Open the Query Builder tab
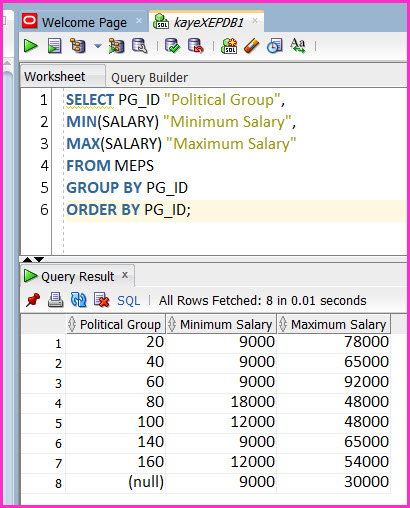Viewport: 410px width, 508px height. tap(149, 78)
